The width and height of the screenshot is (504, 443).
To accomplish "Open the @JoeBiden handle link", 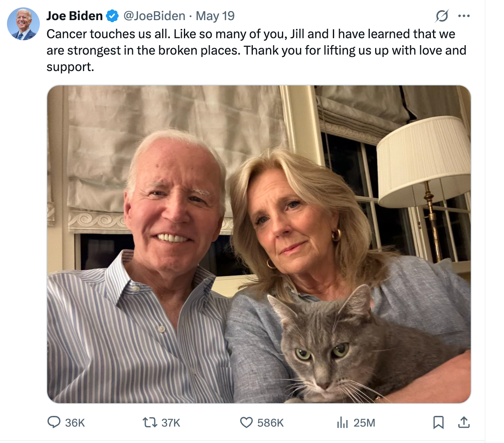I will pos(154,16).
